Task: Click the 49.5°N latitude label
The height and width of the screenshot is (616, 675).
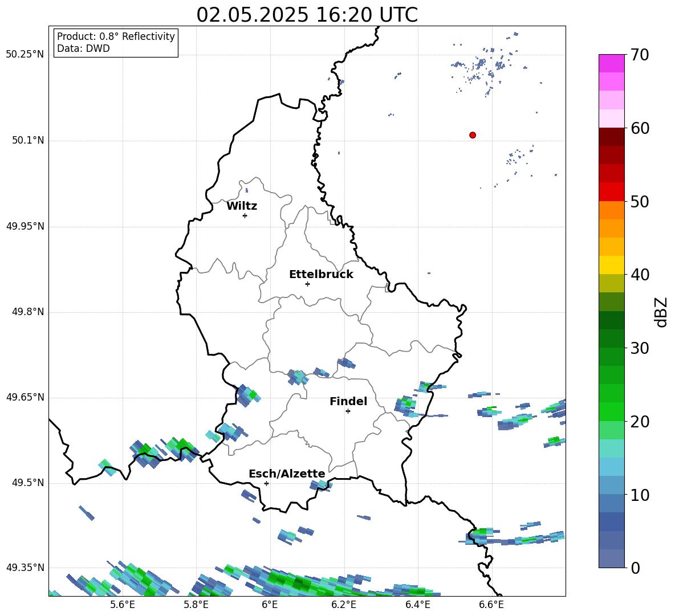Action: pos(27,483)
